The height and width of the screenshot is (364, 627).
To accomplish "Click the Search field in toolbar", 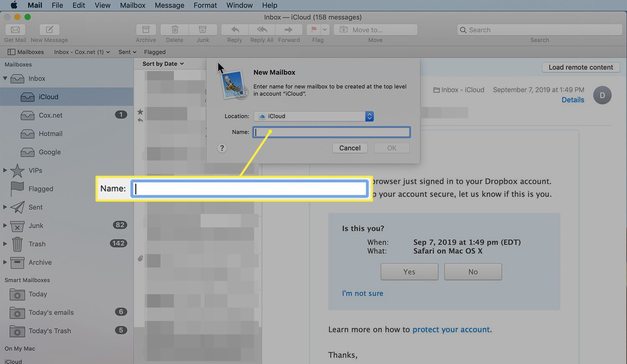I will [x=540, y=30].
